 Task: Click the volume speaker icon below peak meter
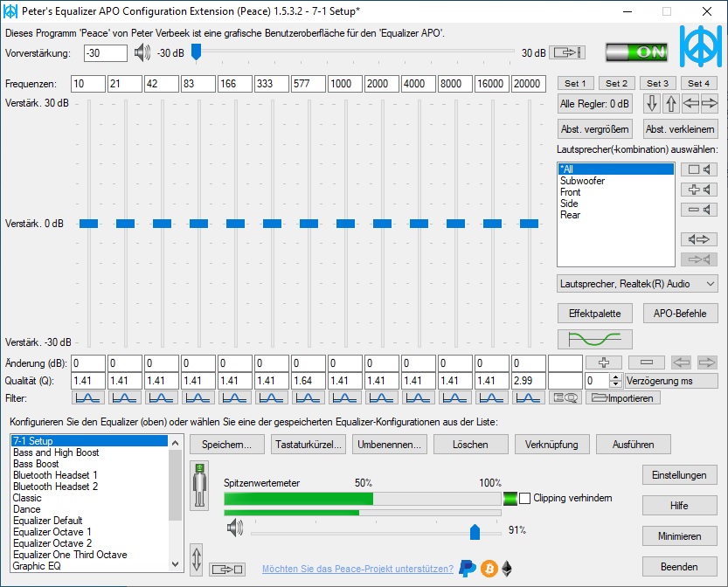point(235,528)
